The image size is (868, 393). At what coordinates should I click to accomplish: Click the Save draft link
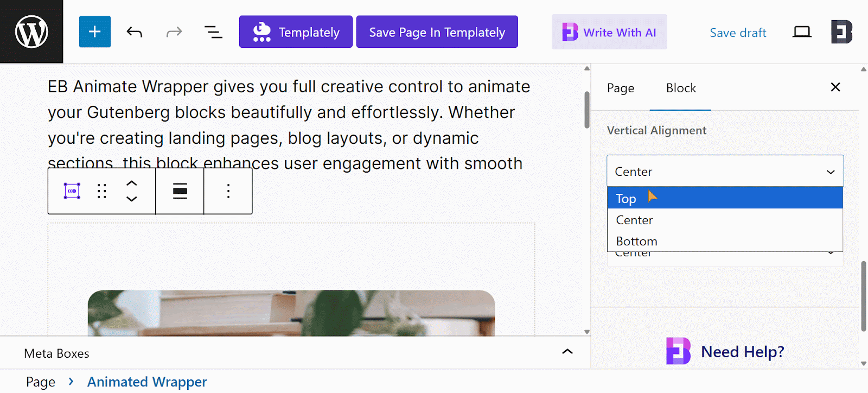coord(738,33)
